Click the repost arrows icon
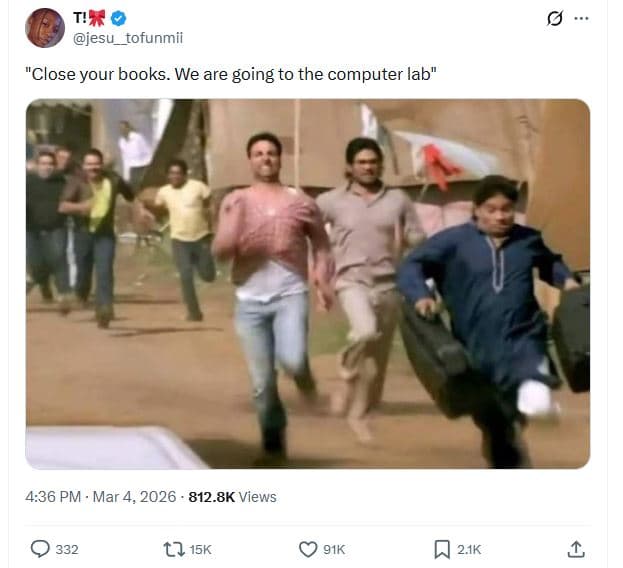Screen dimensions: 623x568 [174, 549]
